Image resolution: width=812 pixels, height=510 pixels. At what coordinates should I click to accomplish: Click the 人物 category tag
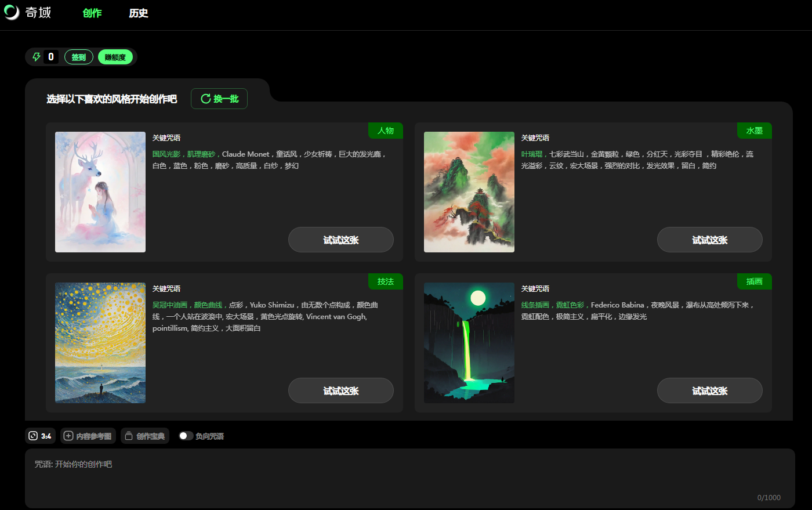pyautogui.click(x=386, y=131)
